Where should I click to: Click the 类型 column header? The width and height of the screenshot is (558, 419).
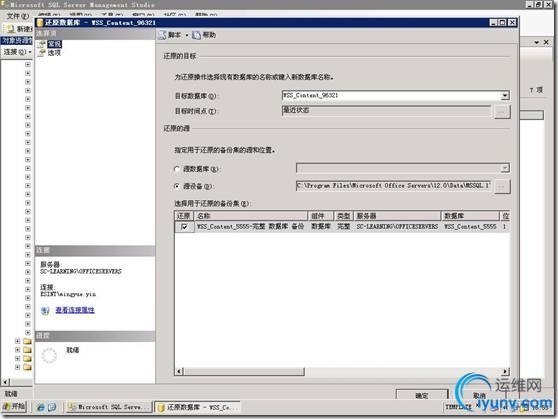pos(344,216)
